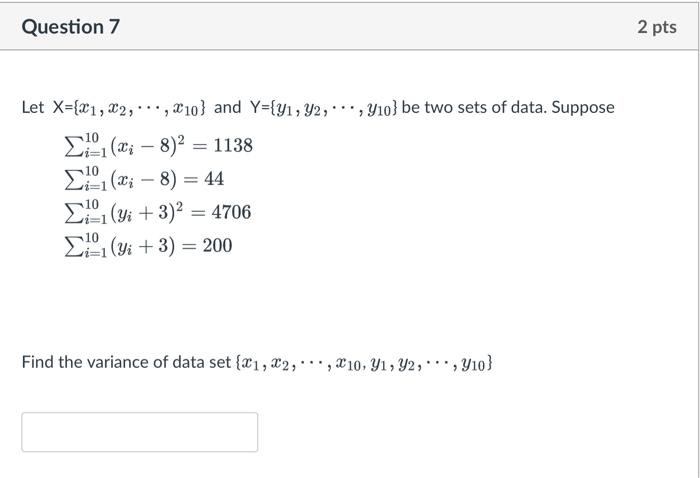
Task: Click the squared (x_i − 8) term
Action: (x=147, y=145)
